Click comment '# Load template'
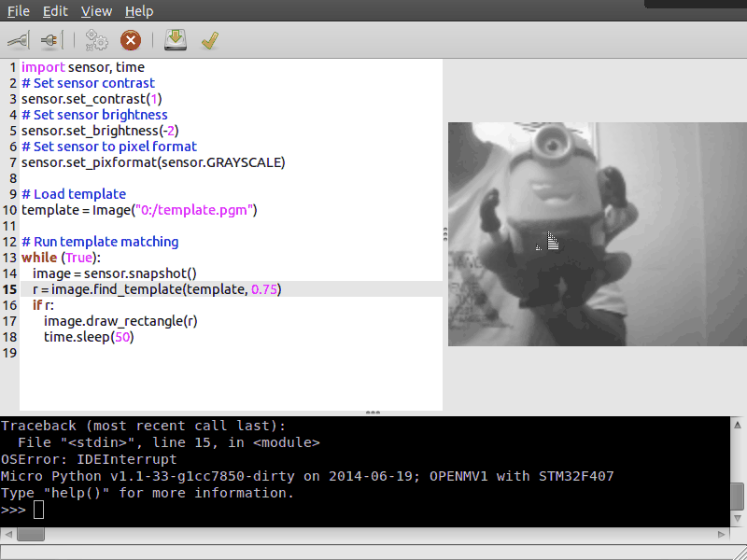Viewport: 747px width, 560px height. click(74, 194)
